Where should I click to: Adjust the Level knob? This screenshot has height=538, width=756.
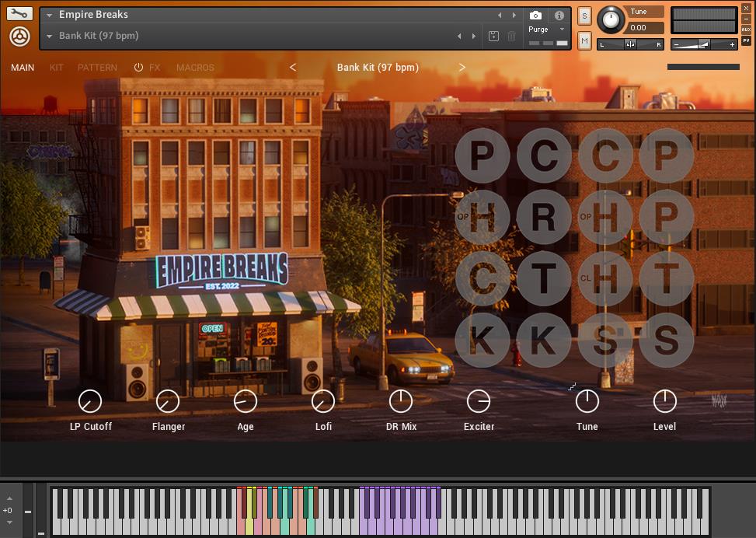pyautogui.click(x=665, y=401)
